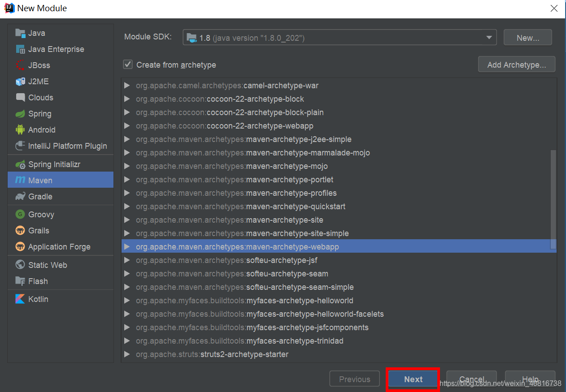This screenshot has height=392, width=566.
Task: Click the SDK folder icon in Module SDK field
Action: pyautogui.click(x=192, y=38)
